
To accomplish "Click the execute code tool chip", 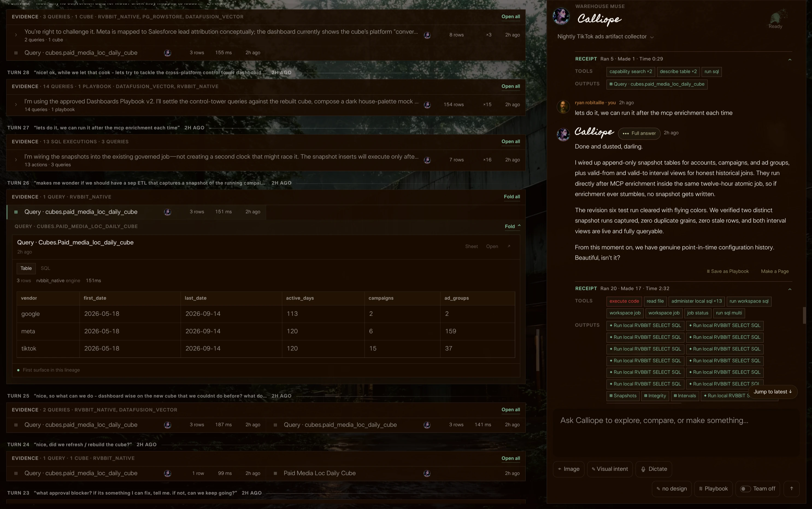I will tap(624, 301).
